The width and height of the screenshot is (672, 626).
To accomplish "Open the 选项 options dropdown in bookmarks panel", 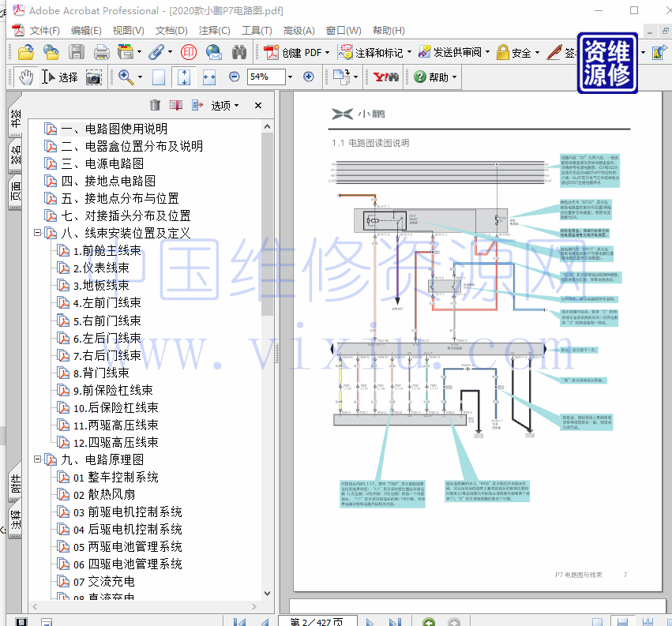I will [x=225, y=105].
